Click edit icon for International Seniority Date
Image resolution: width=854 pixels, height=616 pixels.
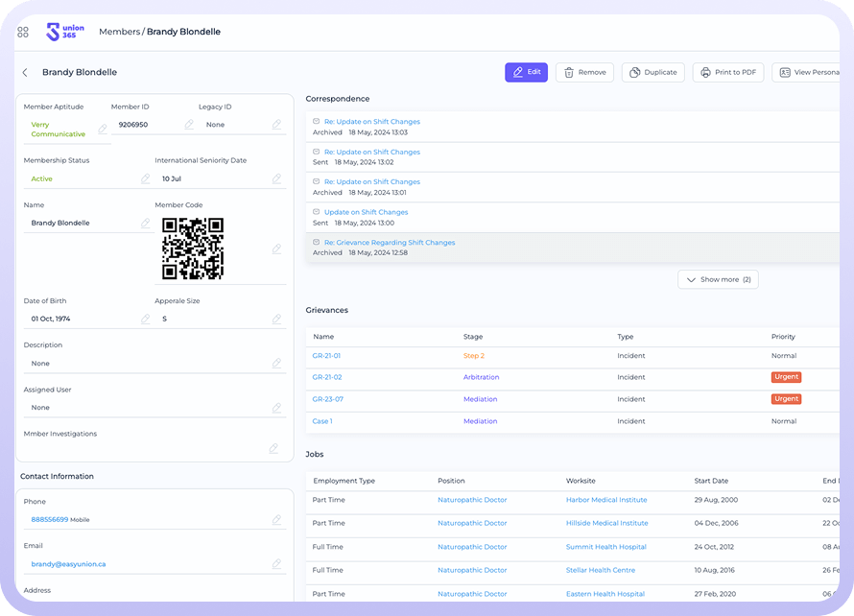tap(276, 178)
